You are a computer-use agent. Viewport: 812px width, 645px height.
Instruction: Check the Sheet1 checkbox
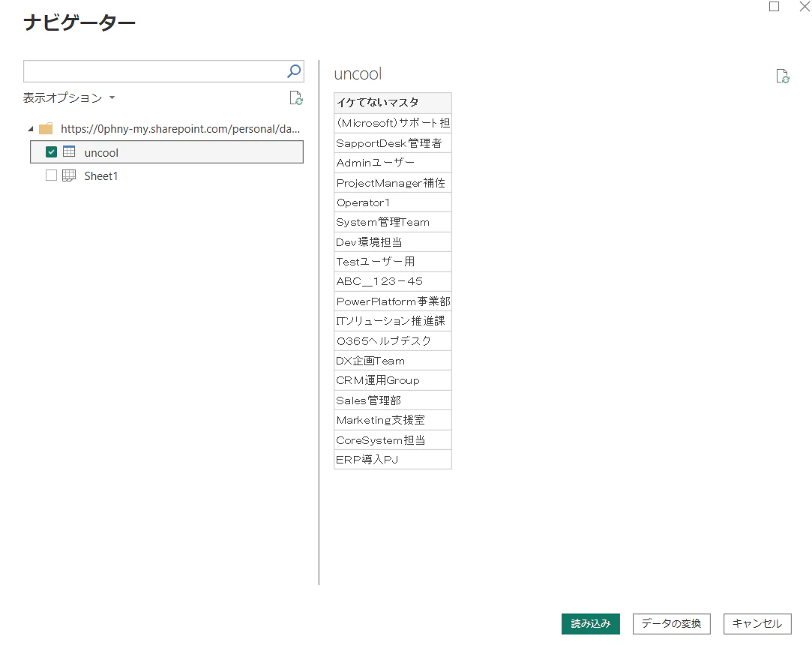tap(51, 175)
